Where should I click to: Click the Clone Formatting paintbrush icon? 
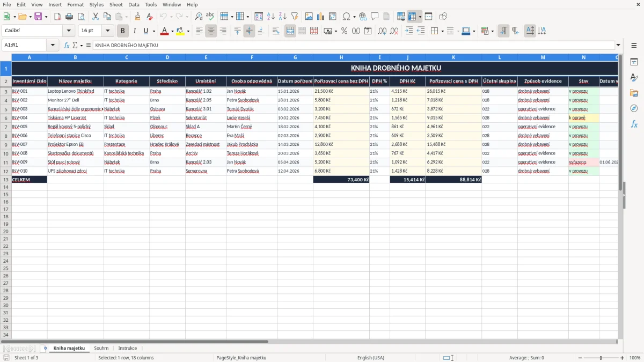(138, 17)
